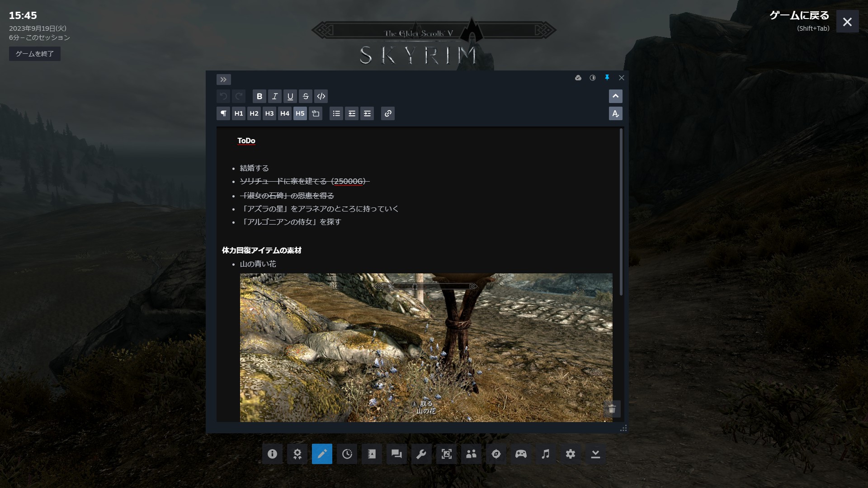
Task: Delete the note with trash icon
Action: [x=612, y=409]
